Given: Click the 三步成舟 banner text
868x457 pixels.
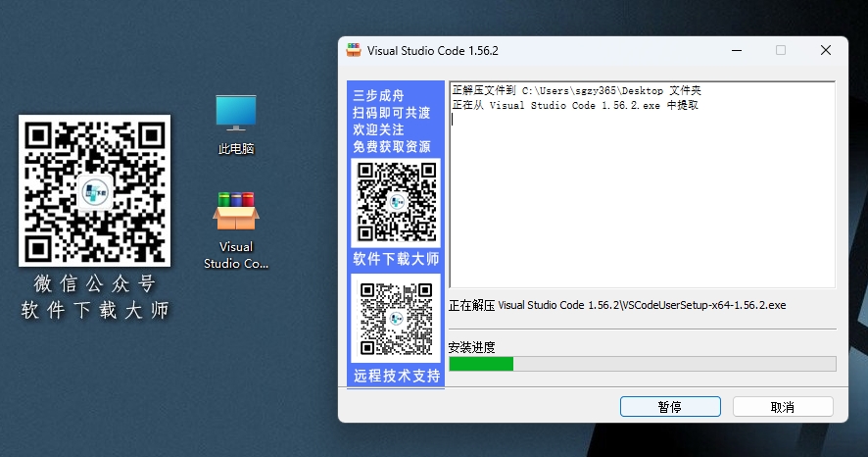Looking at the screenshot, I should pyautogui.click(x=378, y=95).
